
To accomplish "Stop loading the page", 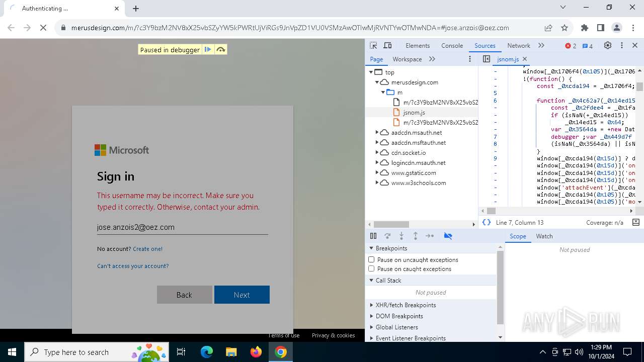I will [43, 28].
